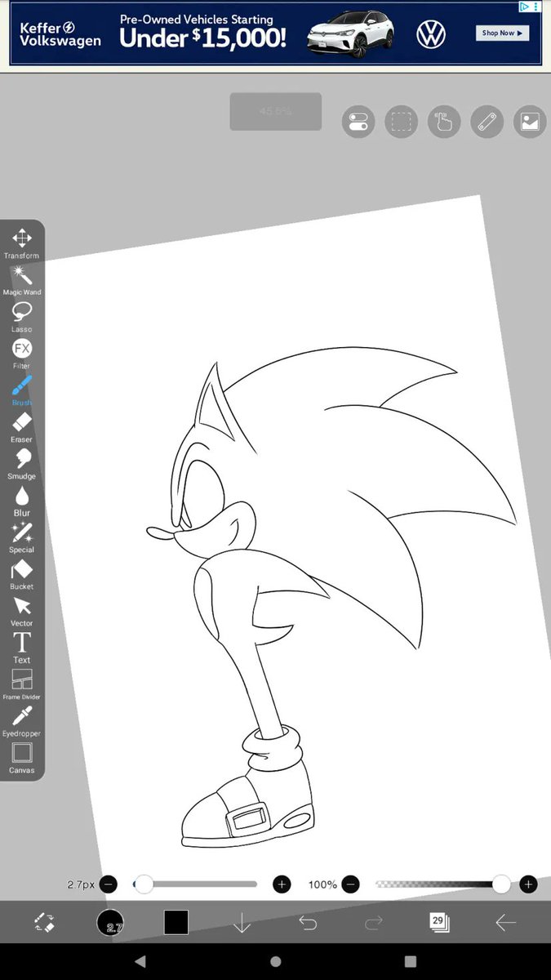Open the FX Filter tool
551x980 pixels.
point(21,354)
